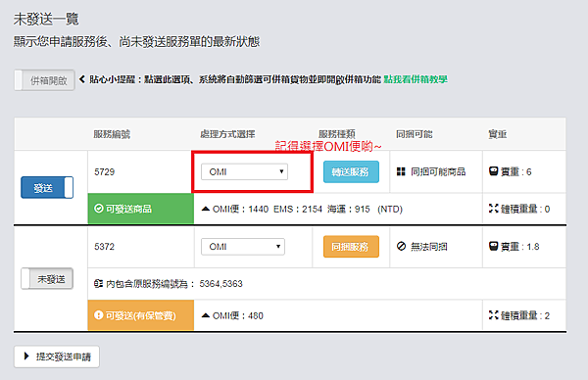Click the checkmark icon in 可發送商品 status

point(99,209)
